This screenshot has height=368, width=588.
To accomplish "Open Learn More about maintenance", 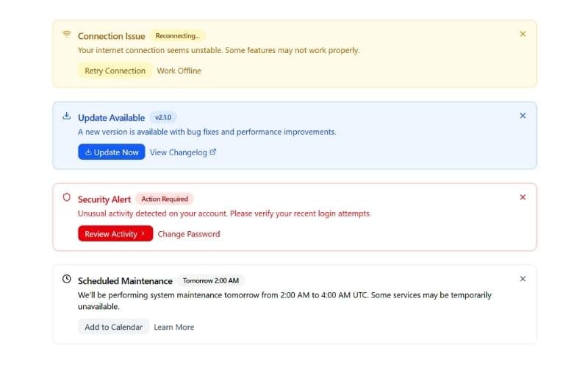I will 174,327.
